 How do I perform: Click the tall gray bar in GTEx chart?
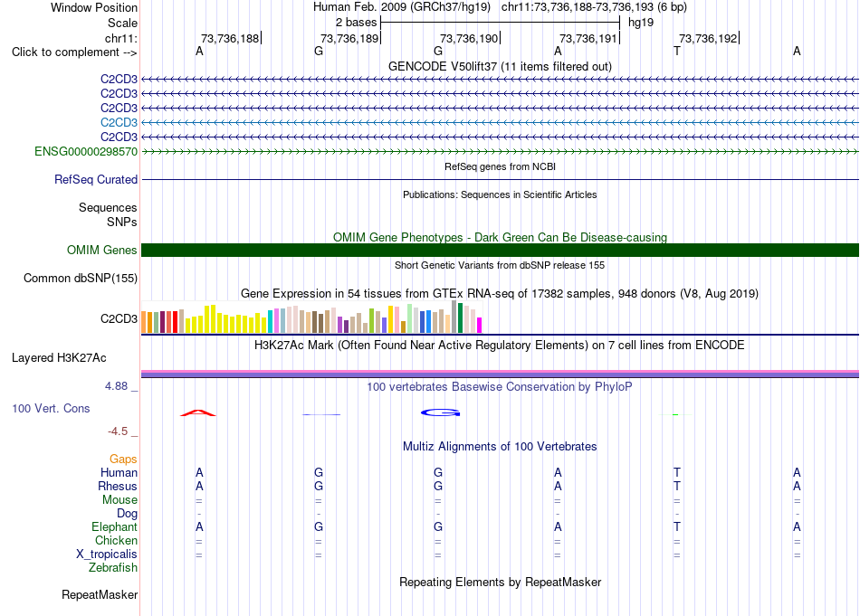454,317
